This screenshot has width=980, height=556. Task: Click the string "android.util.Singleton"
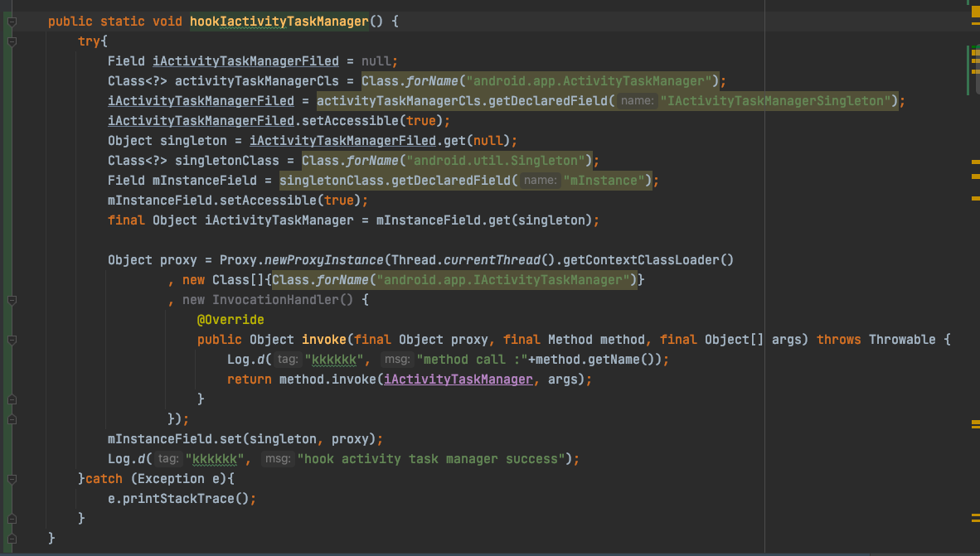tap(496, 161)
